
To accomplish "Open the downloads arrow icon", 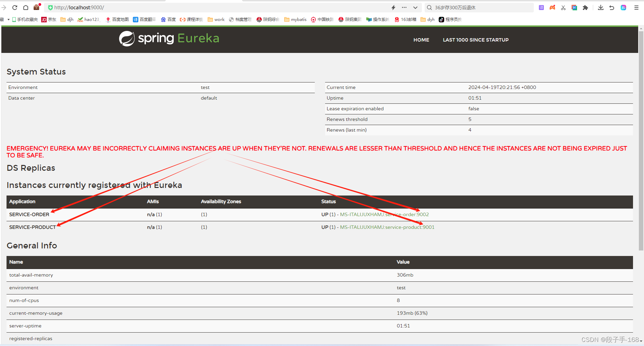I will click(x=601, y=8).
